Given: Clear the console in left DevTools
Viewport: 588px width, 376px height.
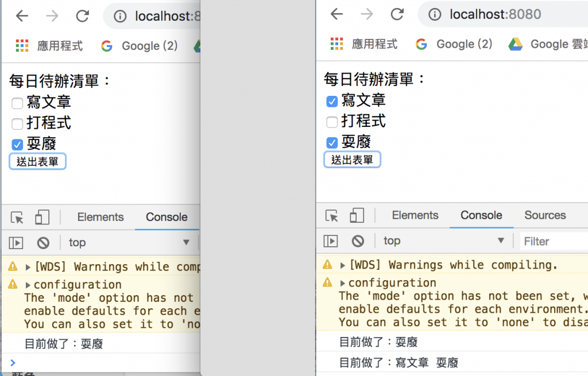Looking at the screenshot, I should click(x=43, y=243).
